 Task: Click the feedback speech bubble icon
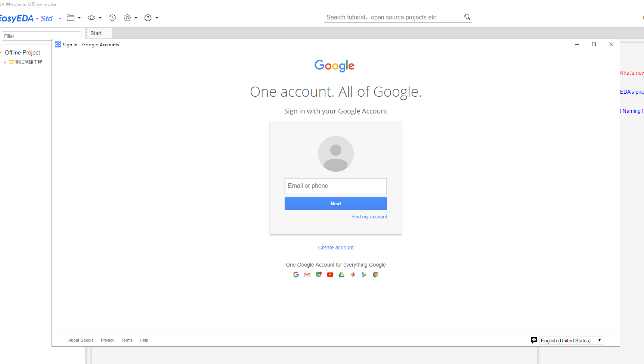534,340
